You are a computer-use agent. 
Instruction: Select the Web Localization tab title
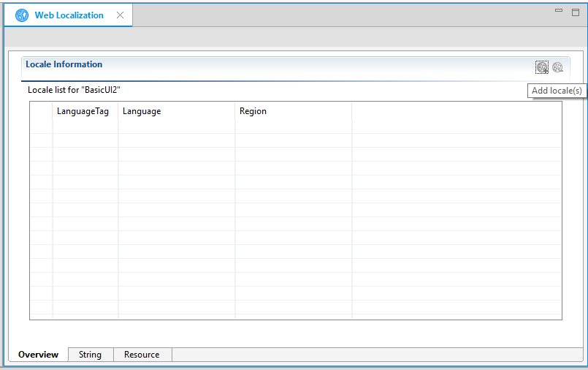pos(69,15)
